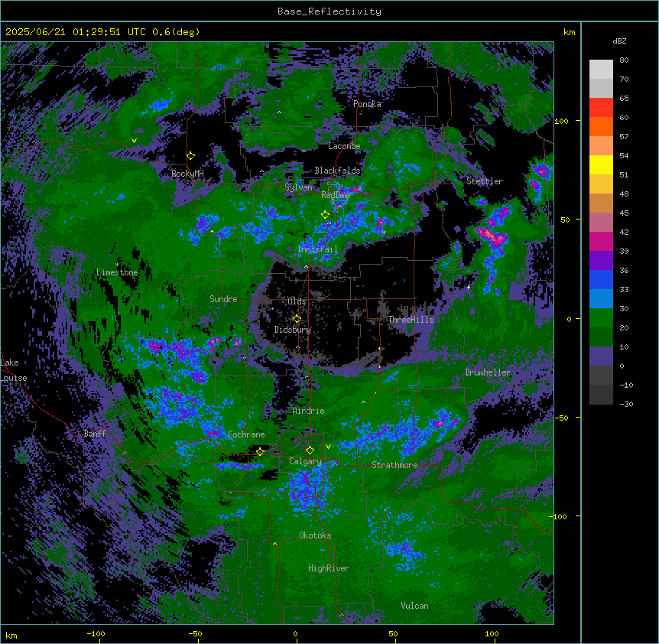The height and width of the screenshot is (644, 659).
Task: Click the Lacombe label
Action: click(344, 146)
